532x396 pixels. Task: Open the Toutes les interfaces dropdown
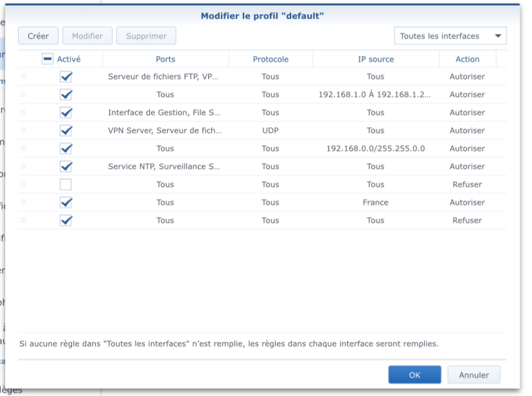[450, 36]
